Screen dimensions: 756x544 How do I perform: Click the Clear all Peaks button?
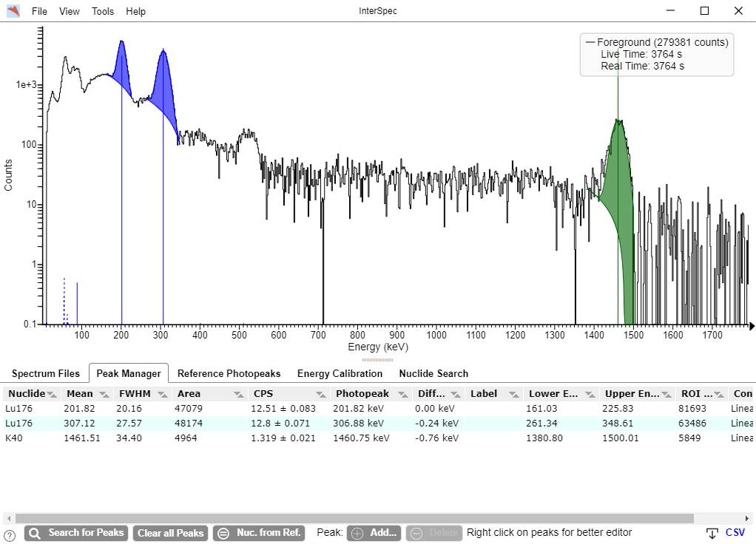point(170,533)
